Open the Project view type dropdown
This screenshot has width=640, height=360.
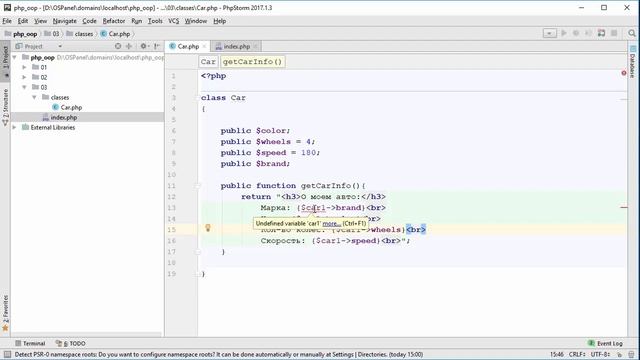[x=60, y=47]
